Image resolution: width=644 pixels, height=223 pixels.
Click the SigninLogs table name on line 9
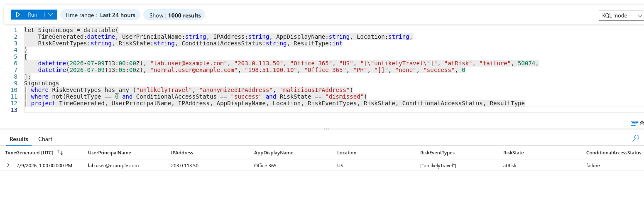tap(42, 83)
